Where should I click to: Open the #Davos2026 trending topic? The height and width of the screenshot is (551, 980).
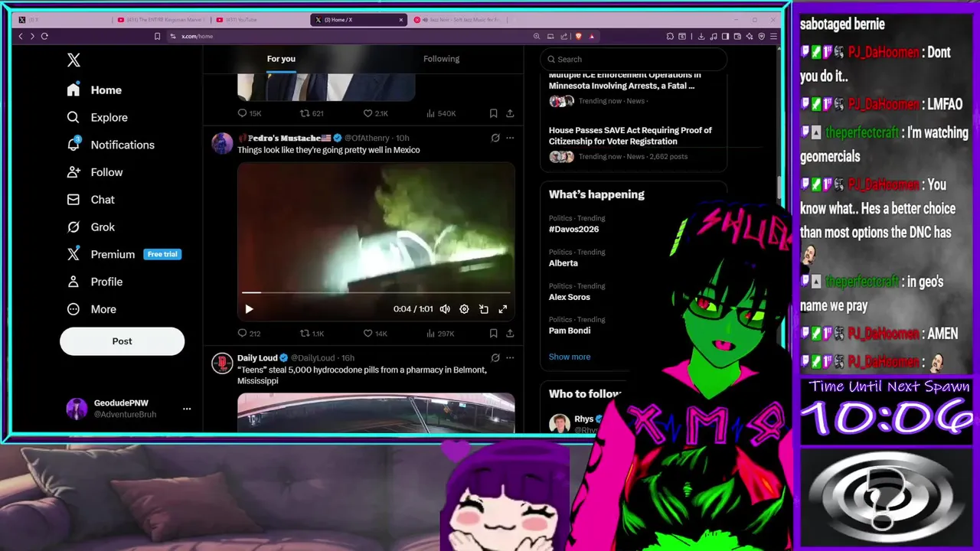573,229
